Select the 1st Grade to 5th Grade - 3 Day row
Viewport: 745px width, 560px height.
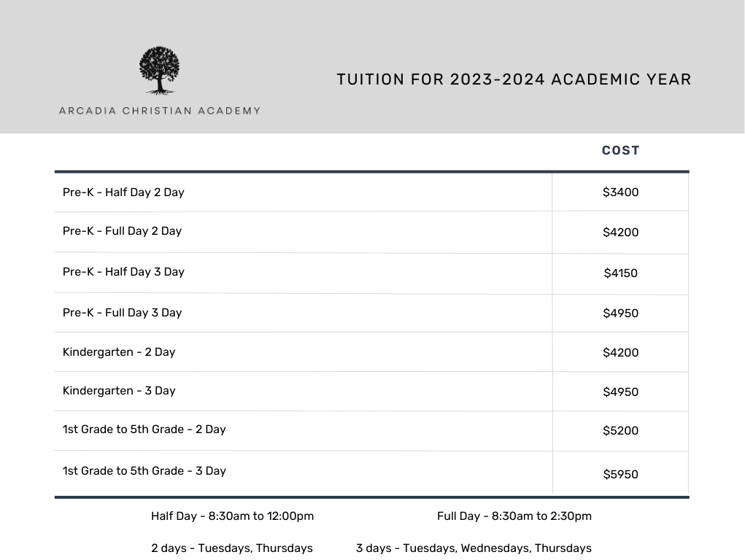(x=371, y=472)
